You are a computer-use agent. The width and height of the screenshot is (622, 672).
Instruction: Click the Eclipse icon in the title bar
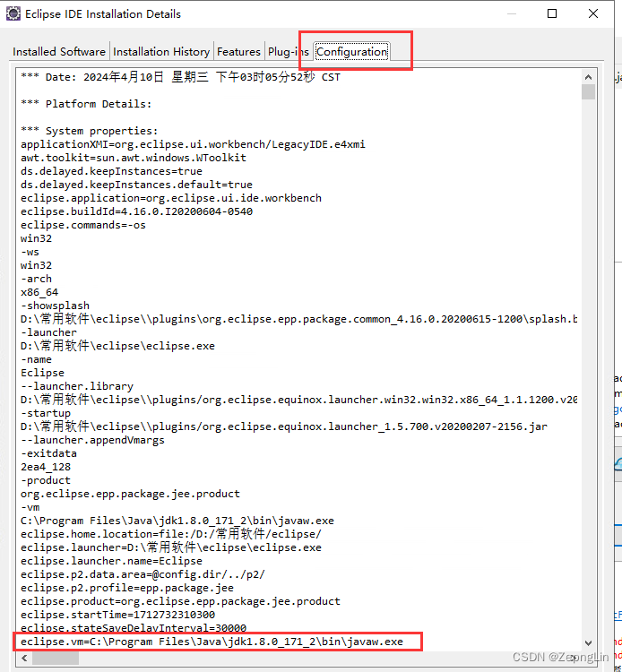[13, 13]
